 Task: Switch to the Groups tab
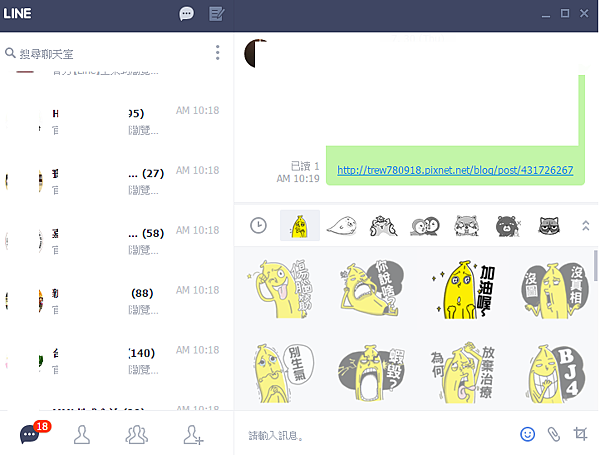(x=137, y=434)
